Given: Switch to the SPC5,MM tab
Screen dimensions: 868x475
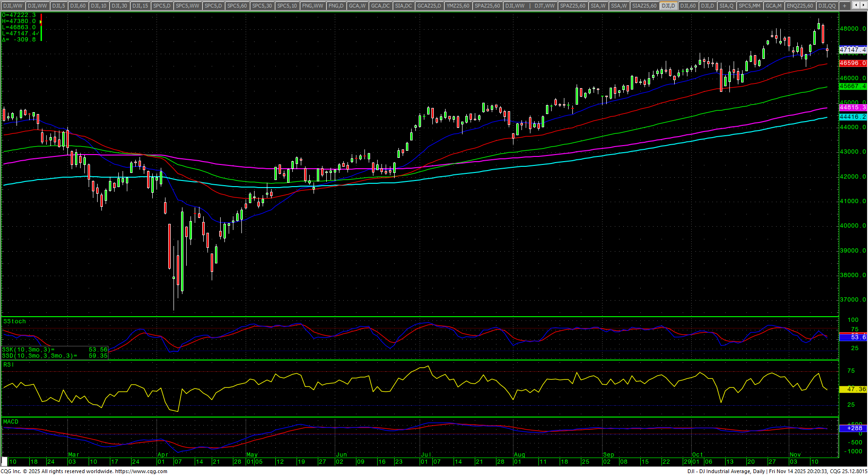Looking at the screenshot, I should point(749,6).
